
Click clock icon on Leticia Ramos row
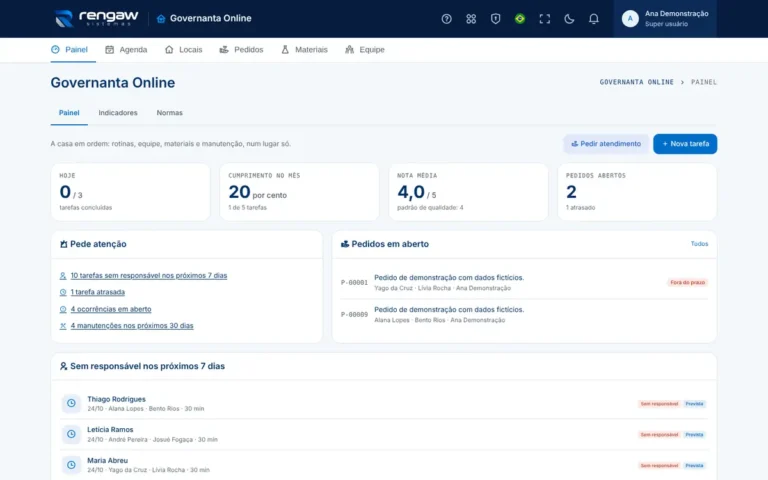click(71, 434)
